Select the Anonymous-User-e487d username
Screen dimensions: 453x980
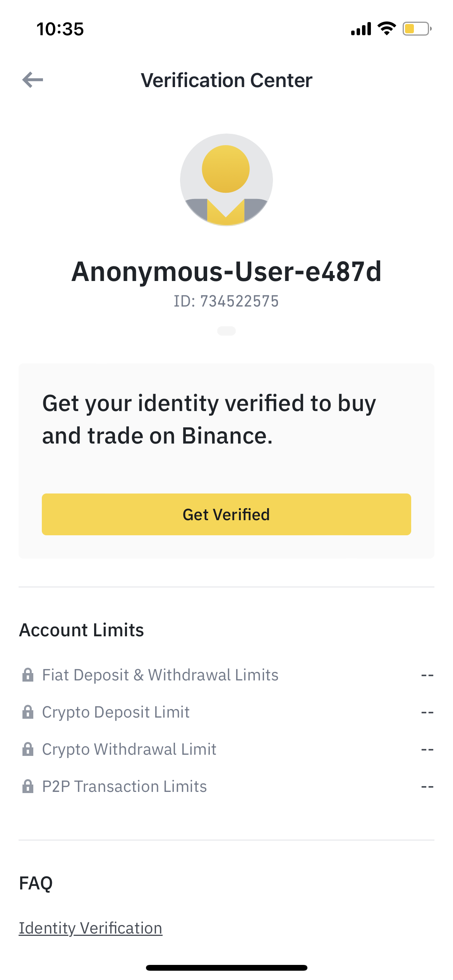tap(226, 272)
